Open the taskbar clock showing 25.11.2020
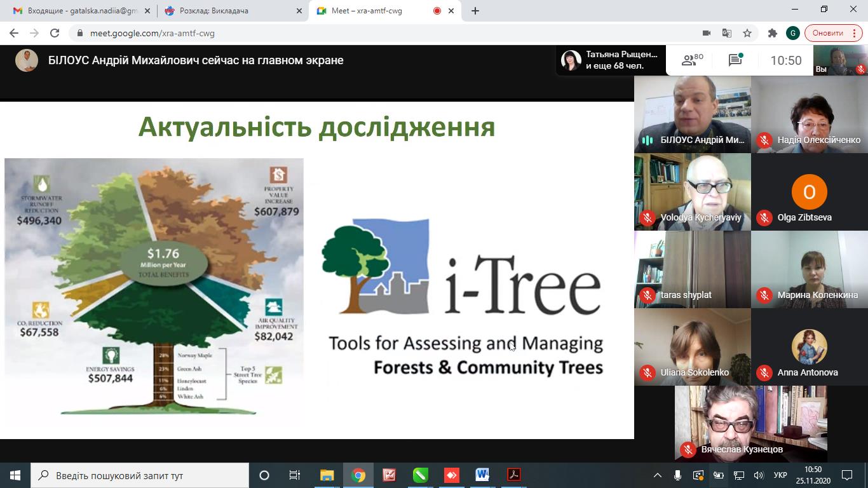Image resolution: width=868 pixels, height=488 pixels. (813, 475)
